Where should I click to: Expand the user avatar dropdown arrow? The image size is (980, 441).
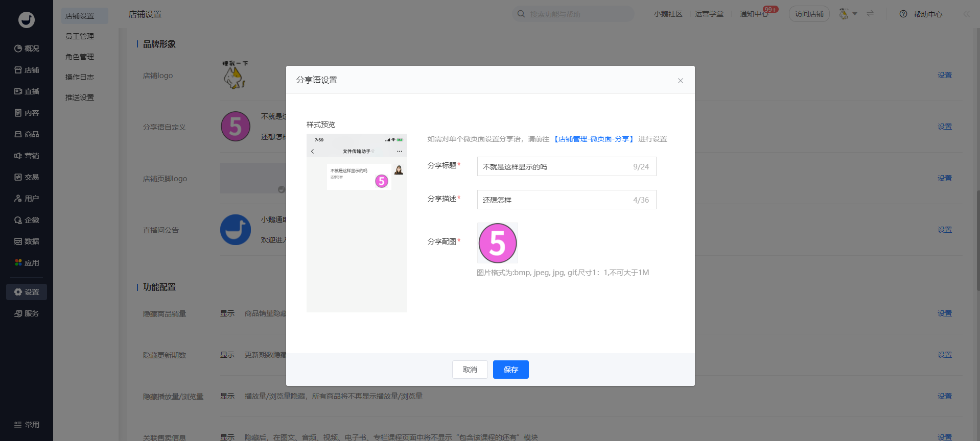[855, 14]
